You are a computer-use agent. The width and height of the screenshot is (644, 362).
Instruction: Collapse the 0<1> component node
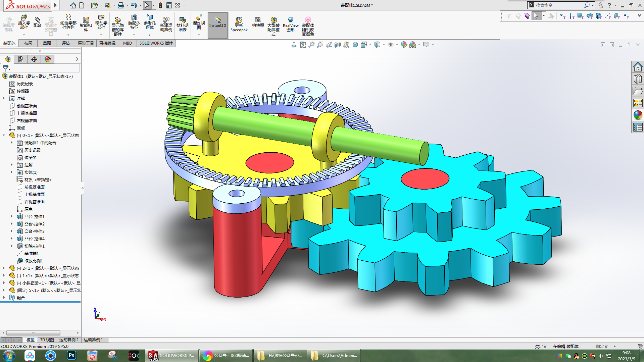click(x=4, y=135)
